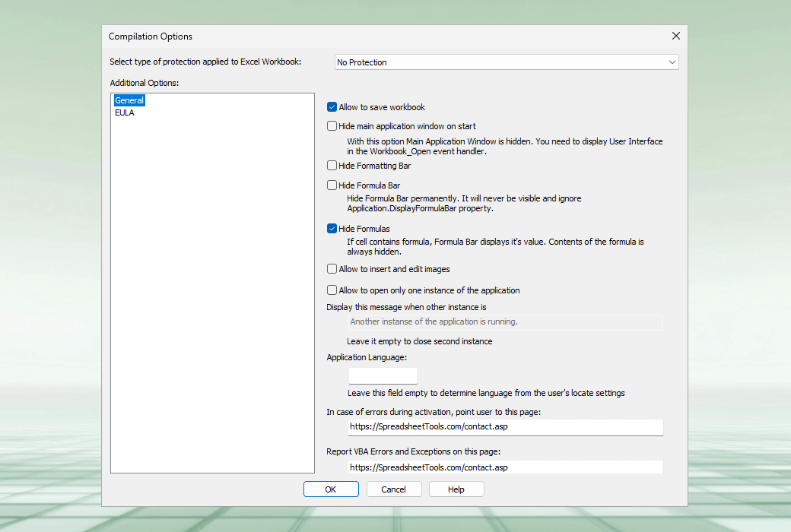This screenshot has width=791, height=532.
Task: Select General in Additional Options list
Action: point(129,100)
